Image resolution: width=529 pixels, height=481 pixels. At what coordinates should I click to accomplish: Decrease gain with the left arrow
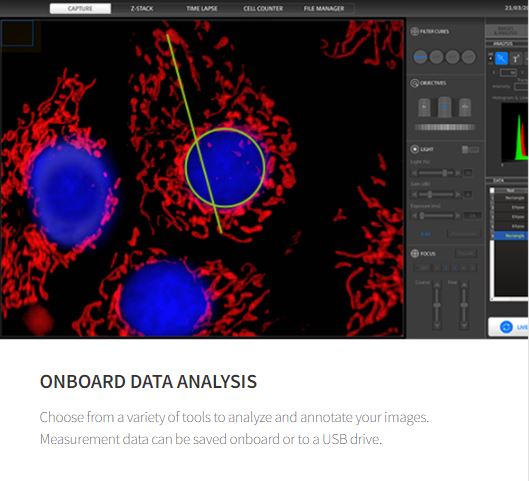415,194
